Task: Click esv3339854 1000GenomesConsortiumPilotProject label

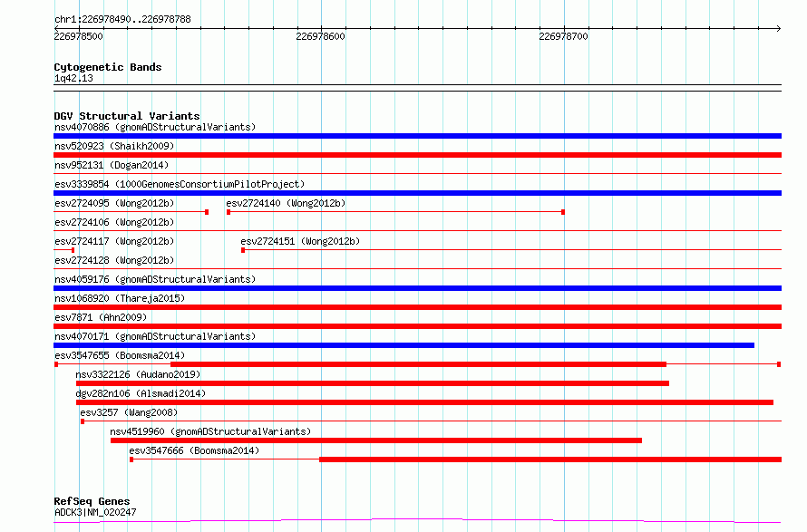Action: tap(180, 184)
